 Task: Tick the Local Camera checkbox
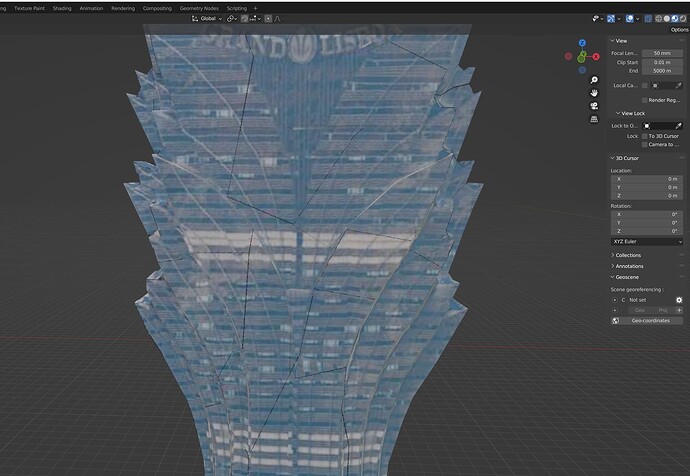pyautogui.click(x=645, y=86)
